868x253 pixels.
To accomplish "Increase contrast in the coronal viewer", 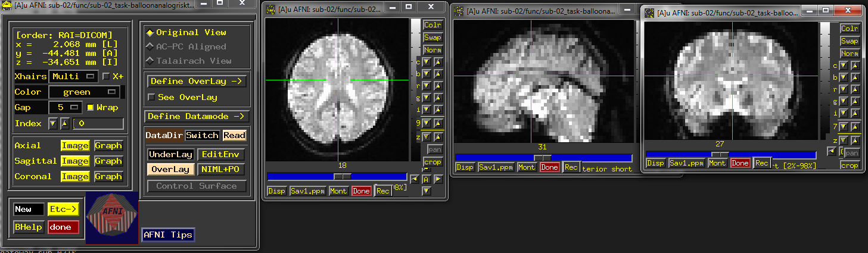I will pyautogui.click(x=855, y=65).
